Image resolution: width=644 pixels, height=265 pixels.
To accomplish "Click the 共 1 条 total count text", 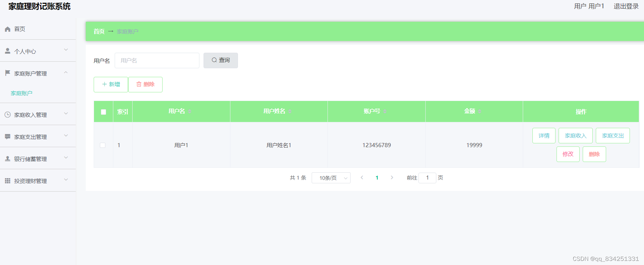I will tap(298, 178).
